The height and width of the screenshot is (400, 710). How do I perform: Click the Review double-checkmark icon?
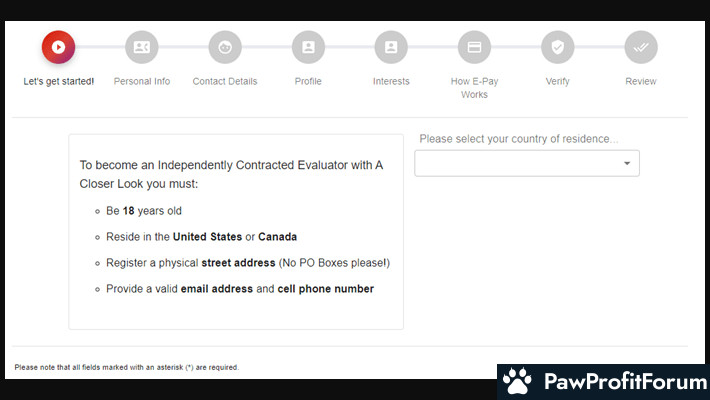(x=641, y=47)
